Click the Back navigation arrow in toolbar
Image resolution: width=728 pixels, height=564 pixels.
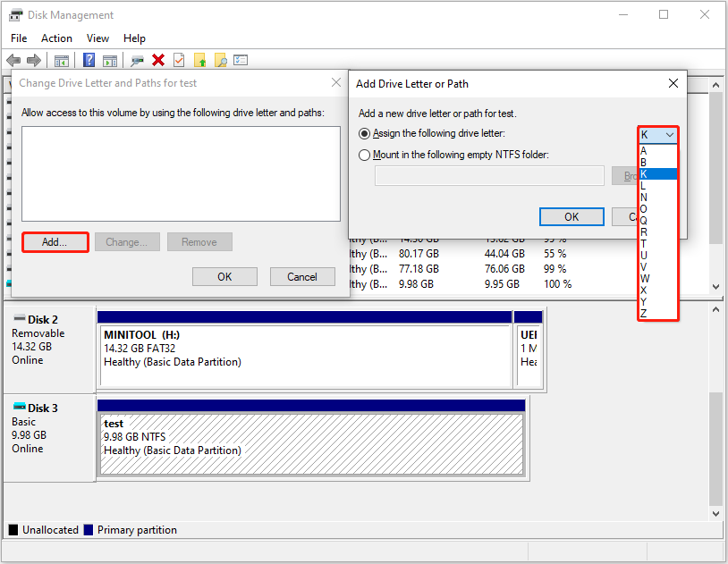(x=14, y=60)
